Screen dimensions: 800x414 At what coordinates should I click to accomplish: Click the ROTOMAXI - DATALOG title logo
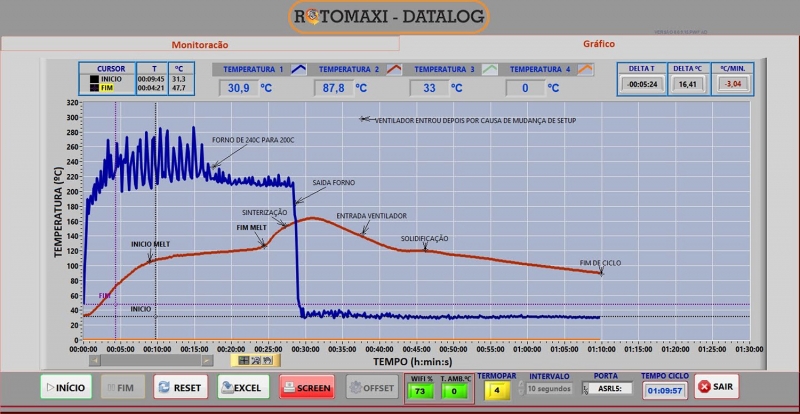pyautogui.click(x=388, y=17)
